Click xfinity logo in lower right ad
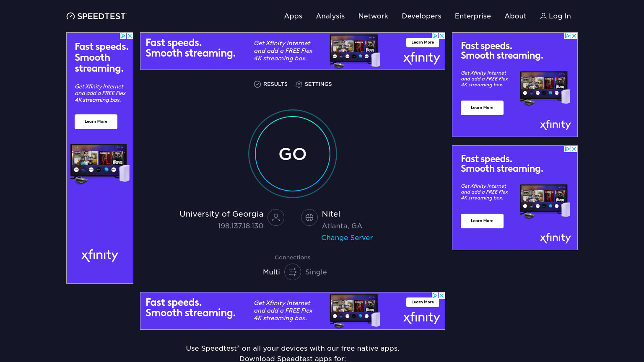The image size is (644, 362). 556,238
